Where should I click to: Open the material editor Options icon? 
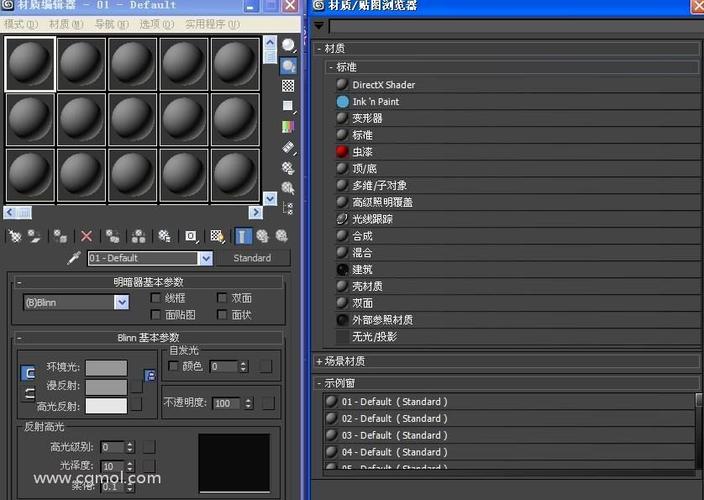(288, 168)
